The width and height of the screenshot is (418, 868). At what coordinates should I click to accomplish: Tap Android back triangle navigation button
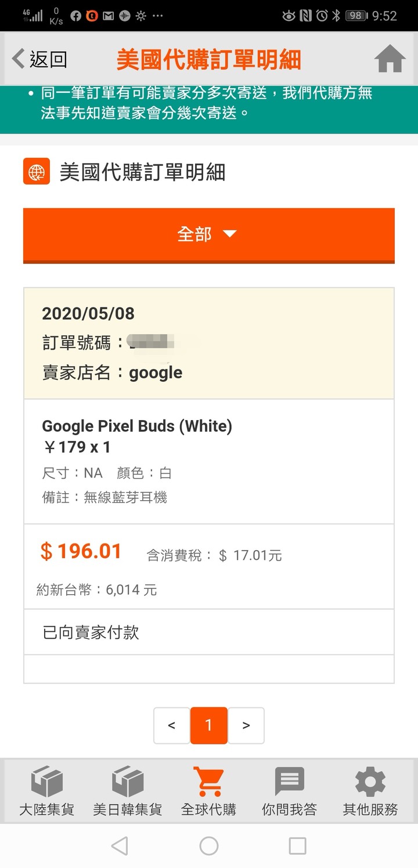tap(120, 846)
